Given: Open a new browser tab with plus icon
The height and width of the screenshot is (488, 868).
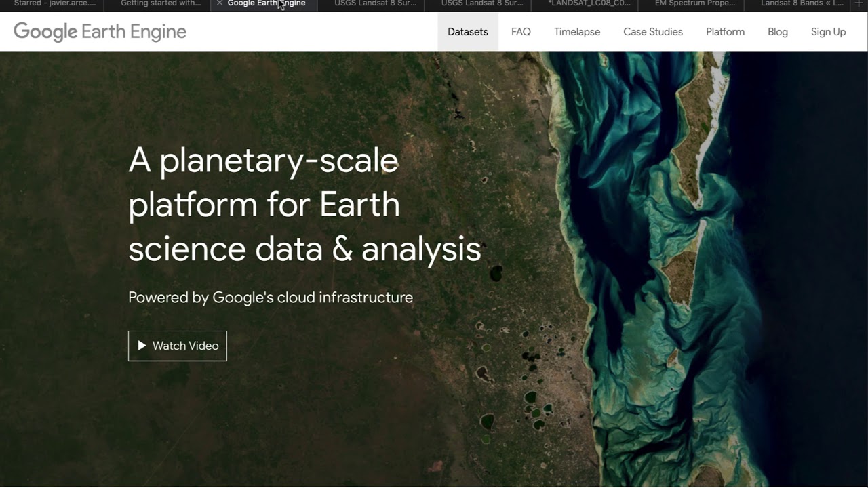Looking at the screenshot, I should click(x=859, y=3).
